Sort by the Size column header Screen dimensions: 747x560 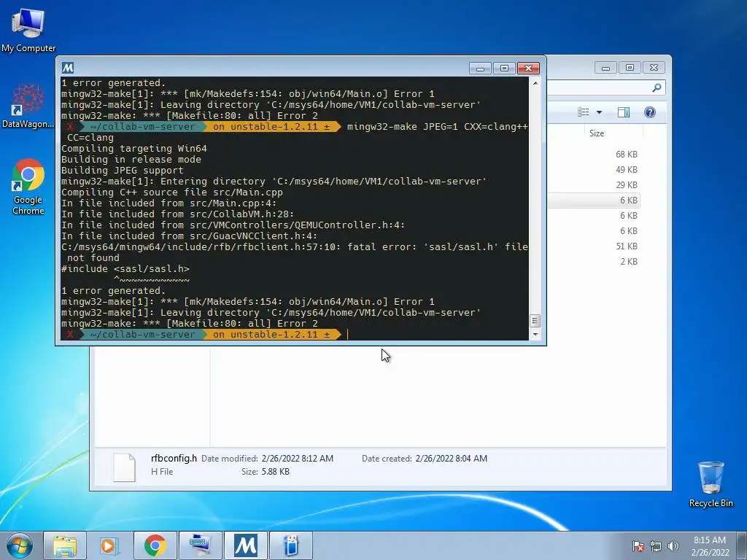(x=597, y=133)
